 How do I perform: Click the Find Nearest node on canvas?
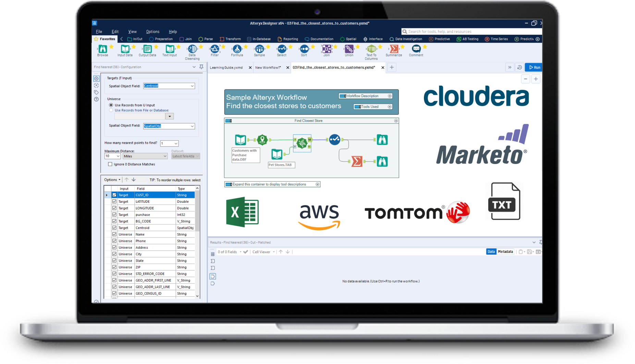pyautogui.click(x=302, y=143)
